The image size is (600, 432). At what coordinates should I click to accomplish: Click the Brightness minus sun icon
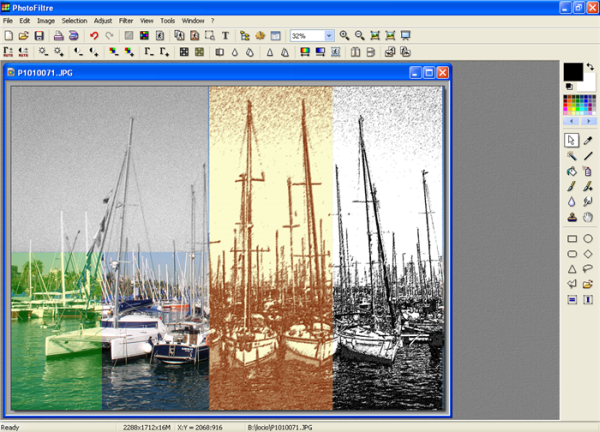pos(43,52)
